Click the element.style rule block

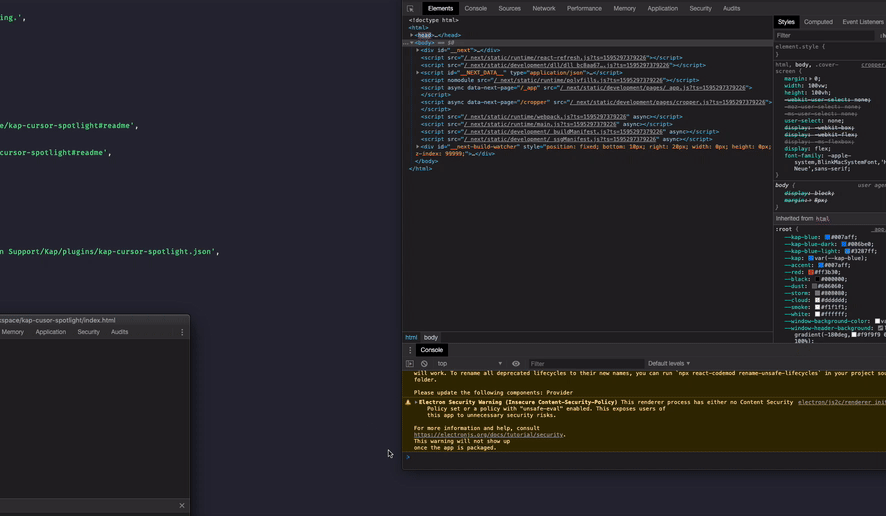(830, 50)
